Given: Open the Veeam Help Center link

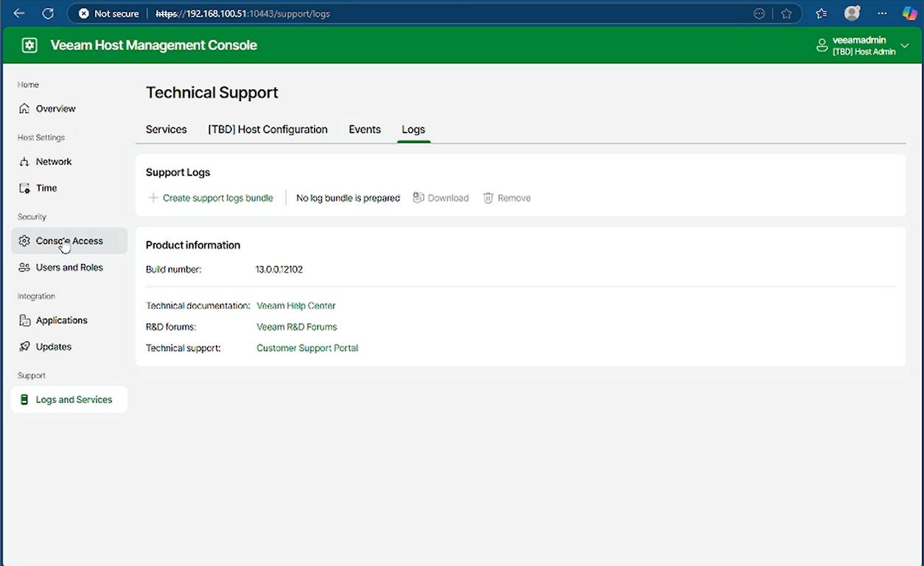Looking at the screenshot, I should [x=295, y=305].
